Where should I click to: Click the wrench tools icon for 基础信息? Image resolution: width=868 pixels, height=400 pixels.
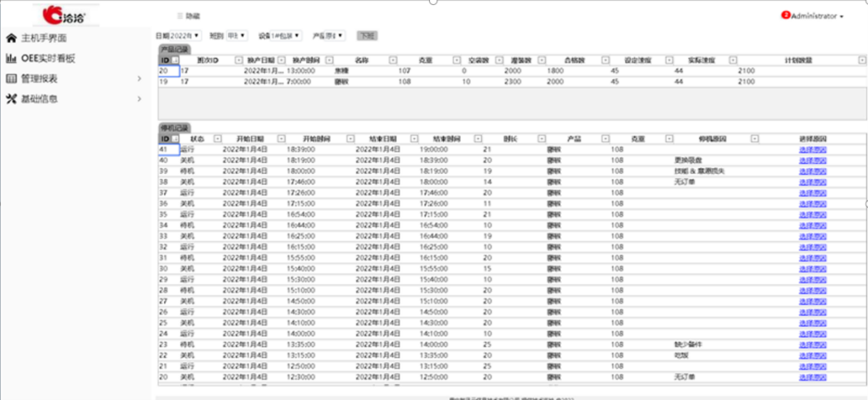12,99
